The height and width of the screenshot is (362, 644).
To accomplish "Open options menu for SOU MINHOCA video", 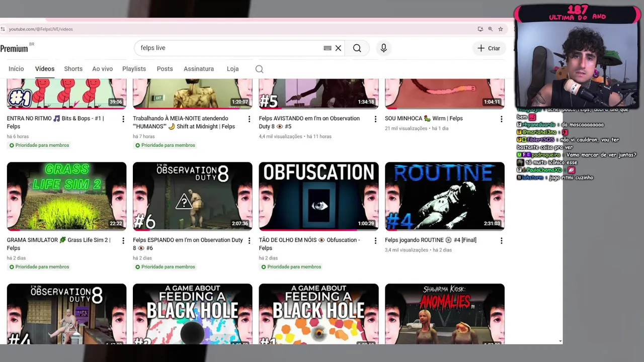I will 501,119.
